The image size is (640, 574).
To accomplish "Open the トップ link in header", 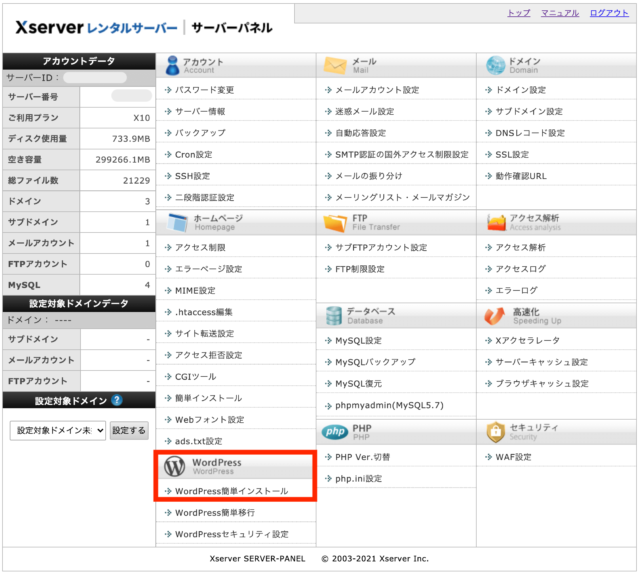I will pos(519,13).
